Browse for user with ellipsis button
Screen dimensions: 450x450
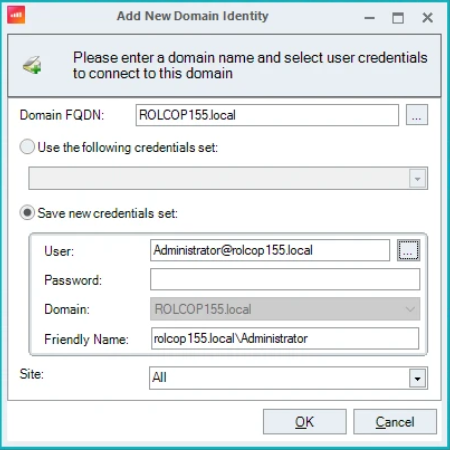click(x=408, y=250)
